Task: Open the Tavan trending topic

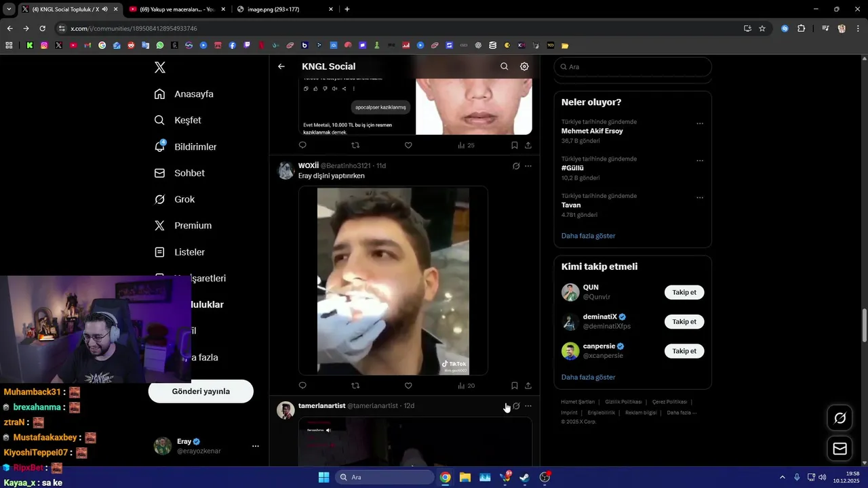Action: [x=571, y=205]
